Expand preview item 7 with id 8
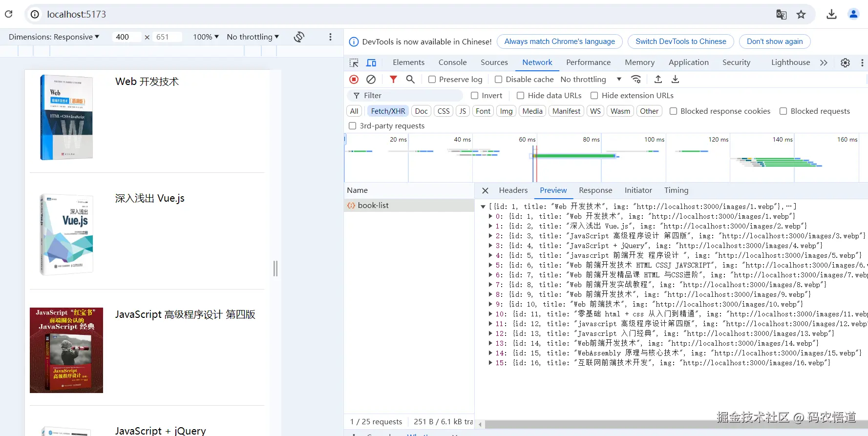This screenshot has width=868, height=436. 490,285
